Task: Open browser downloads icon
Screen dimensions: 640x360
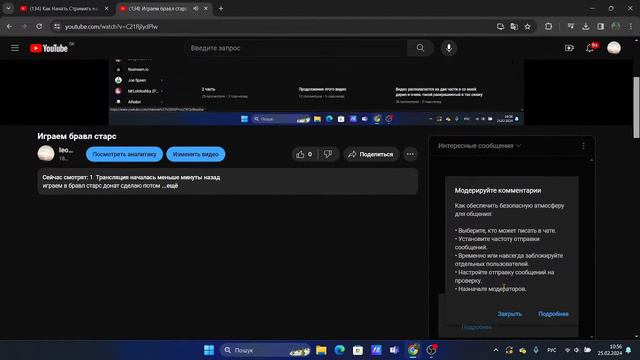Action: (x=586, y=27)
